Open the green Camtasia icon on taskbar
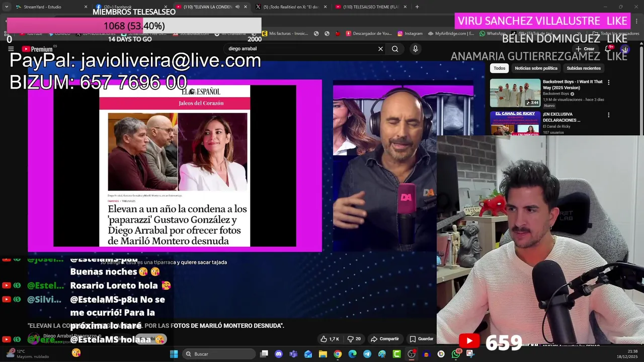Screen dimensions: 644x362 pyautogui.click(x=396, y=354)
